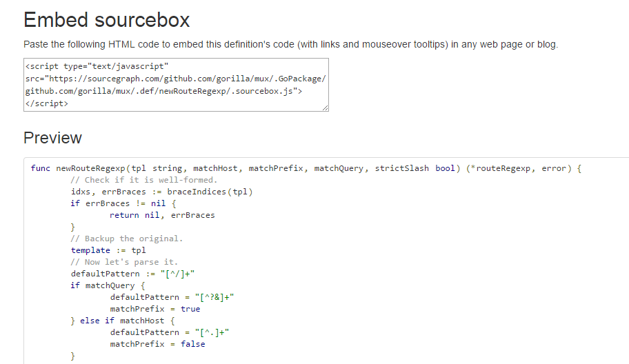Click the 'matchPrefix = false' line

coord(157,344)
